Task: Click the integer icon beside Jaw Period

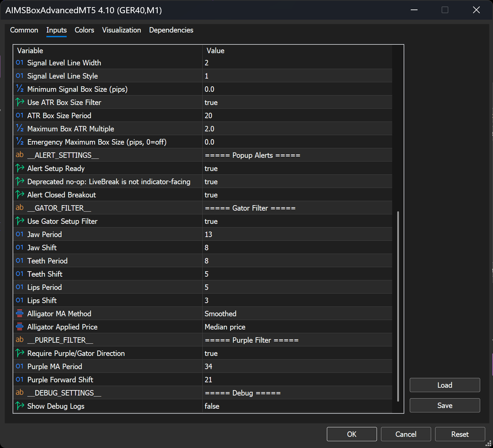Action: (20, 234)
